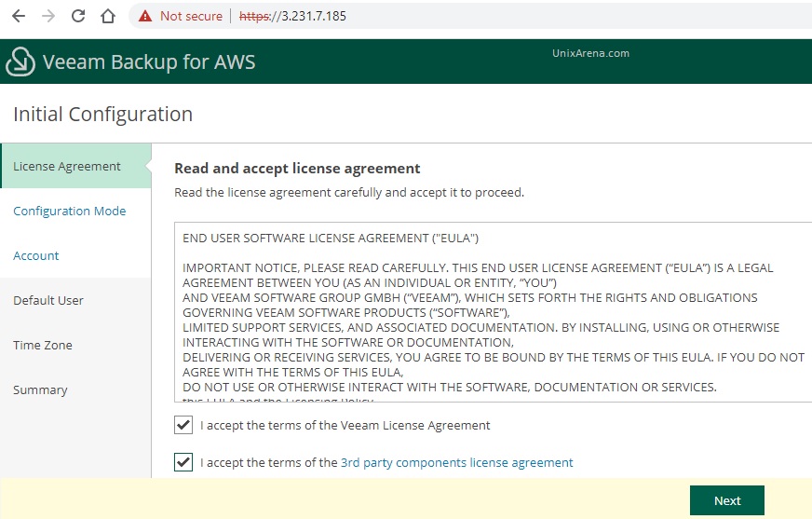Toggle Veeam License Agreement checkbox
812x519 pixels.
click(183, 425)
